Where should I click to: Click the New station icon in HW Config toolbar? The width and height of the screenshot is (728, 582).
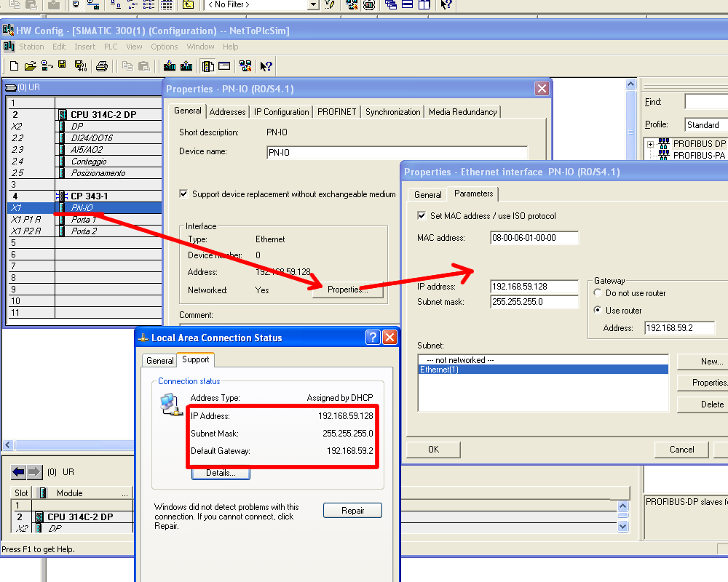[x=14, y=66]
